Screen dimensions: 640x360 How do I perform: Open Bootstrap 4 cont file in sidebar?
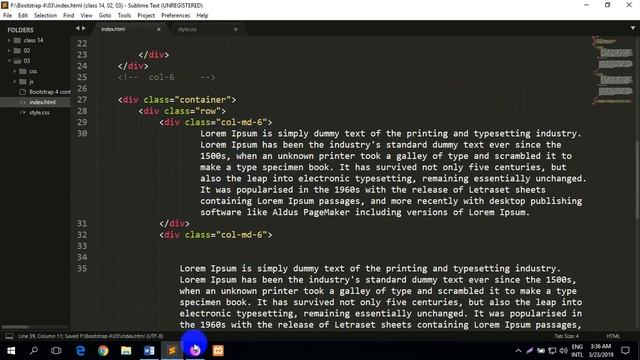click(x=49, y=92)
